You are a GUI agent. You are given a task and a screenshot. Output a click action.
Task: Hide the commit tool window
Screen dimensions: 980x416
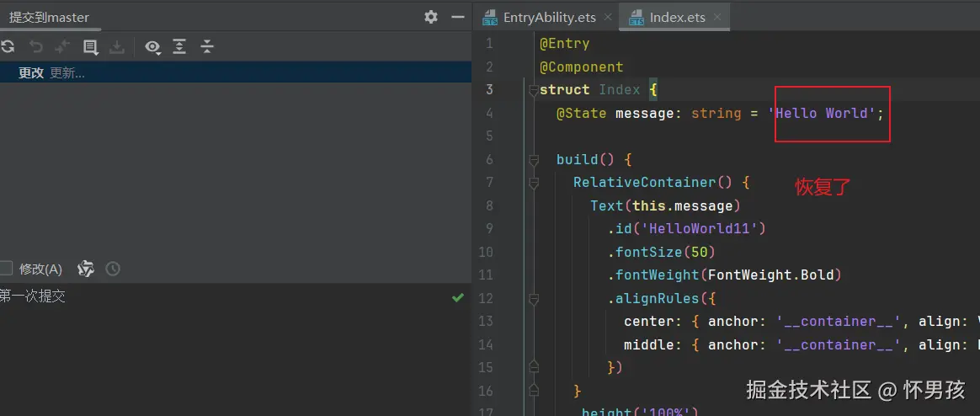click(x=458, y=17)
